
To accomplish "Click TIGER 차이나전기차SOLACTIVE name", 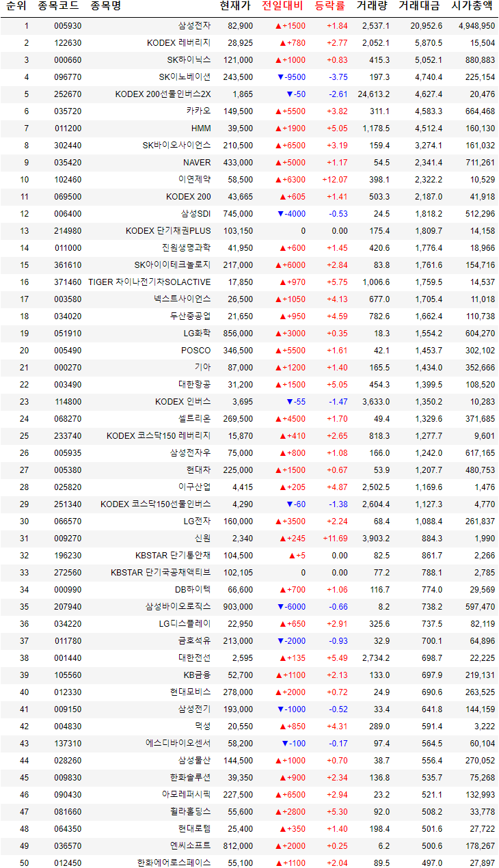I will click(x=149, y=282).
